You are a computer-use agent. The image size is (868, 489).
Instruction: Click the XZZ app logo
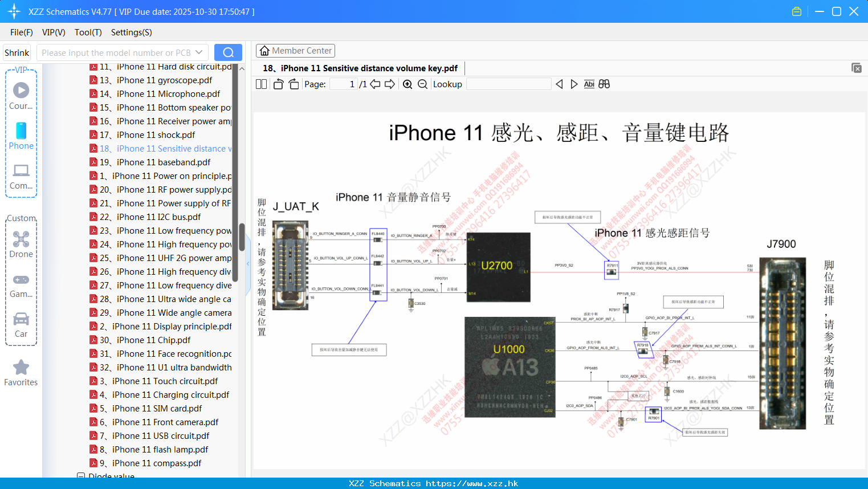click(14, 11)
